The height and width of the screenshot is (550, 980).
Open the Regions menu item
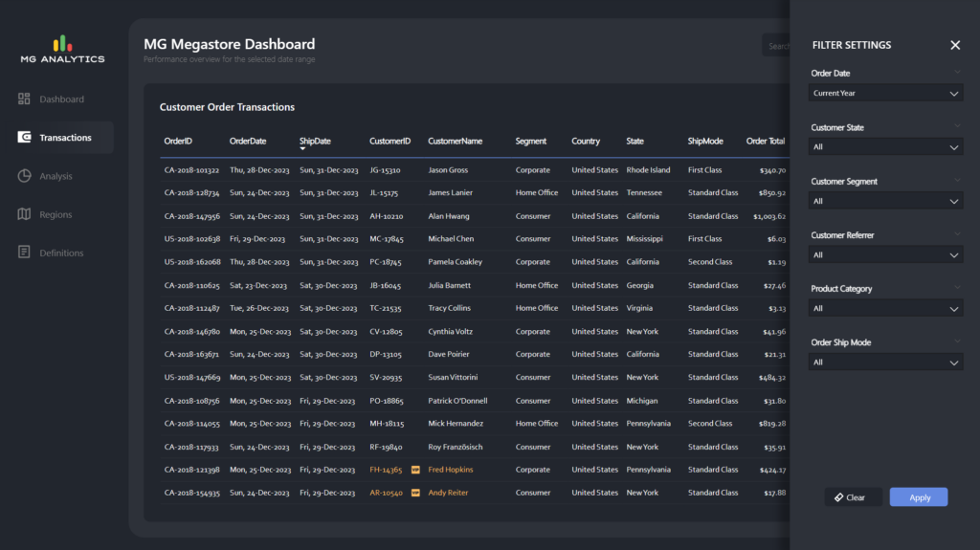point(56,213)
